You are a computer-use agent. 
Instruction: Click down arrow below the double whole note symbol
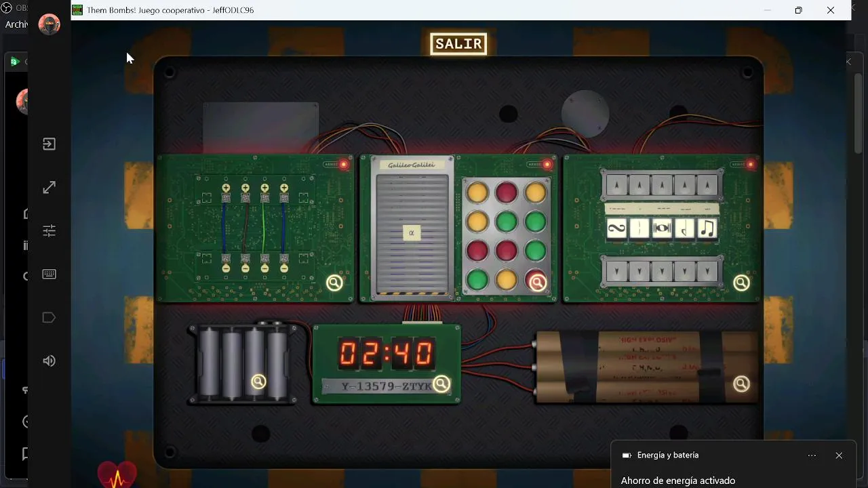(662, 272)
